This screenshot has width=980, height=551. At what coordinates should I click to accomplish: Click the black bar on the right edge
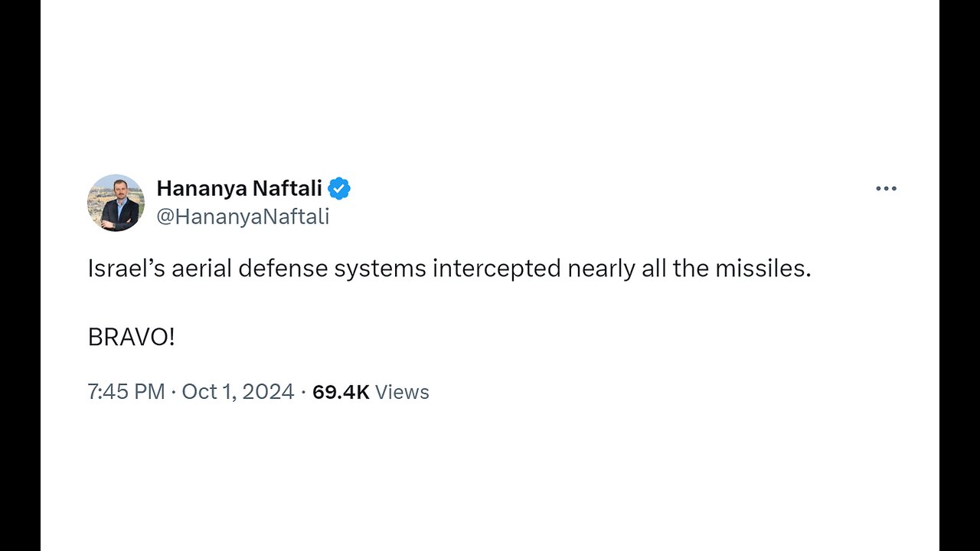tap(959, 275)
